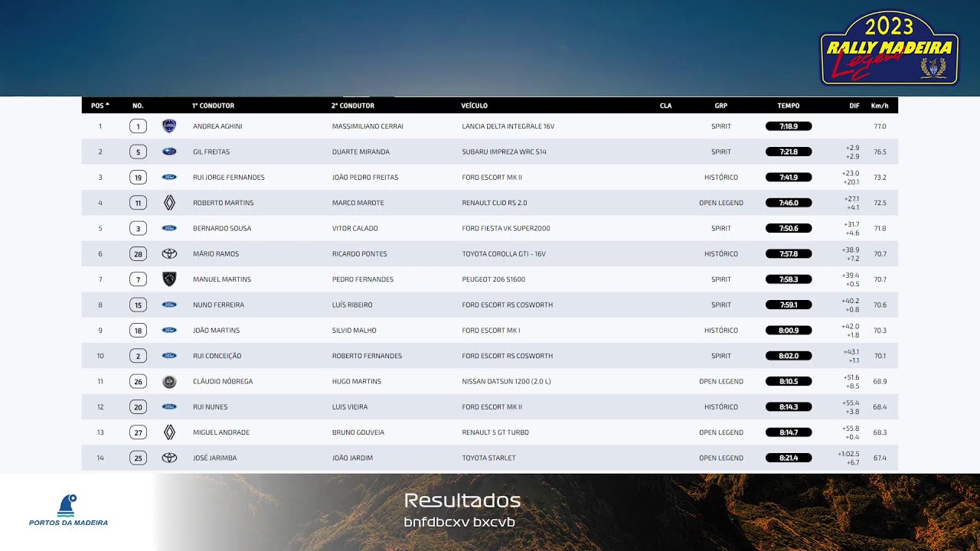Click the Ford logo beside Rui Nunes
Viewport: 980px width, 551px height.
coord(169,407)
